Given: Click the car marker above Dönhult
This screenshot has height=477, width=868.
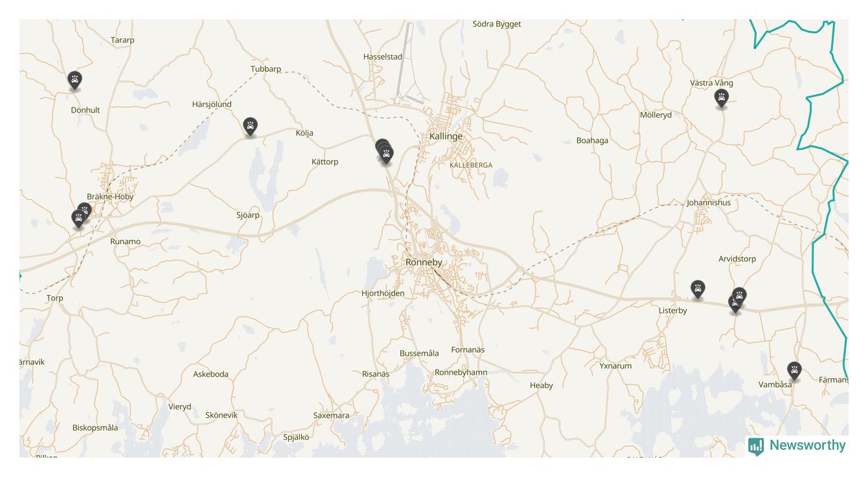Looking at the screenshot, I should (x=74, y=80).
